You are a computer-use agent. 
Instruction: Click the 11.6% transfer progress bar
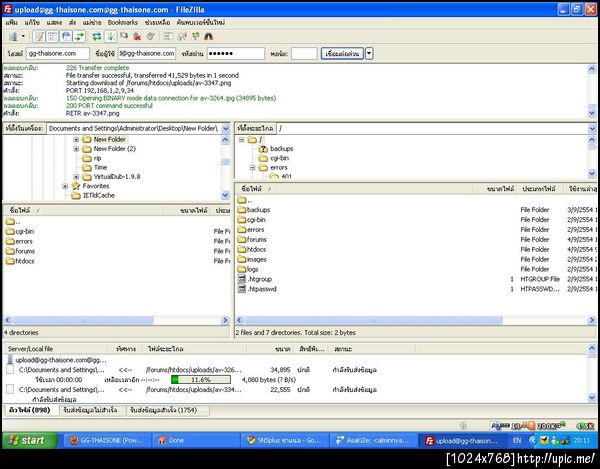click(202, 380)
